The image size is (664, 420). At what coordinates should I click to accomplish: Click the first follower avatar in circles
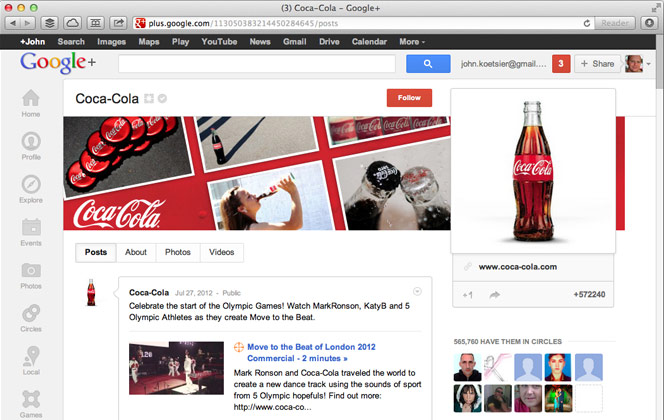468,368
